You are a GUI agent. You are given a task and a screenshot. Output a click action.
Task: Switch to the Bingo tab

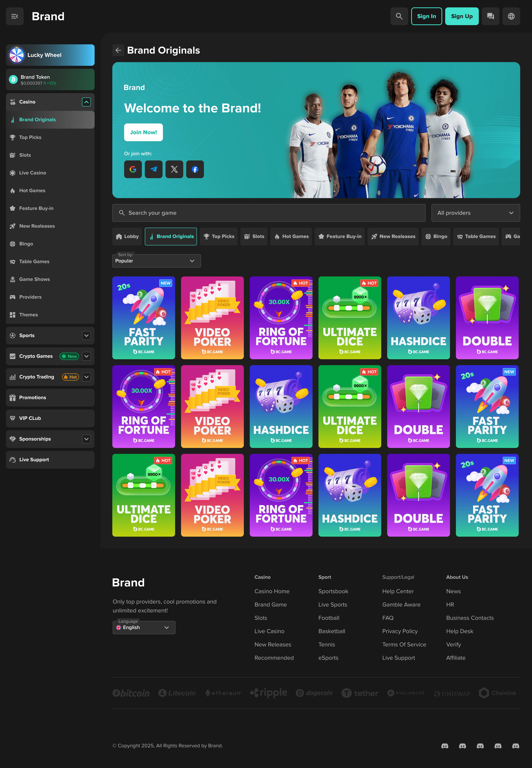pyautogui.click(x=436, y=236)
